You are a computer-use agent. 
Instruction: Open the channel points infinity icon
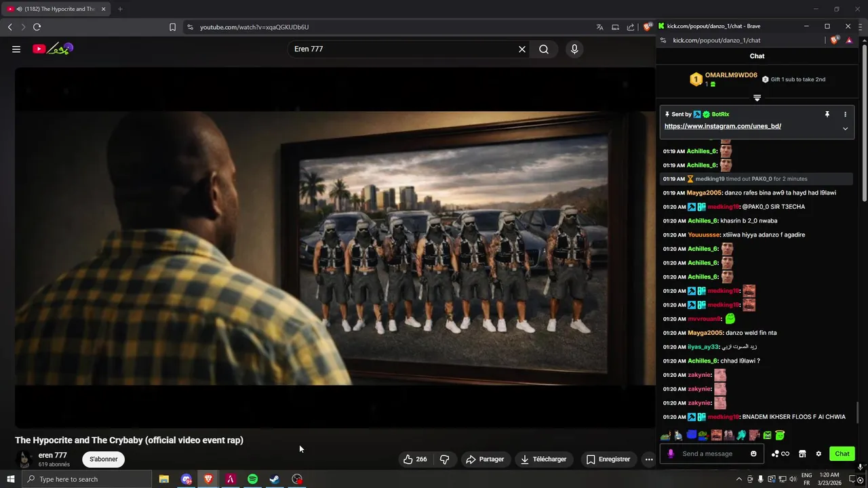781,453
